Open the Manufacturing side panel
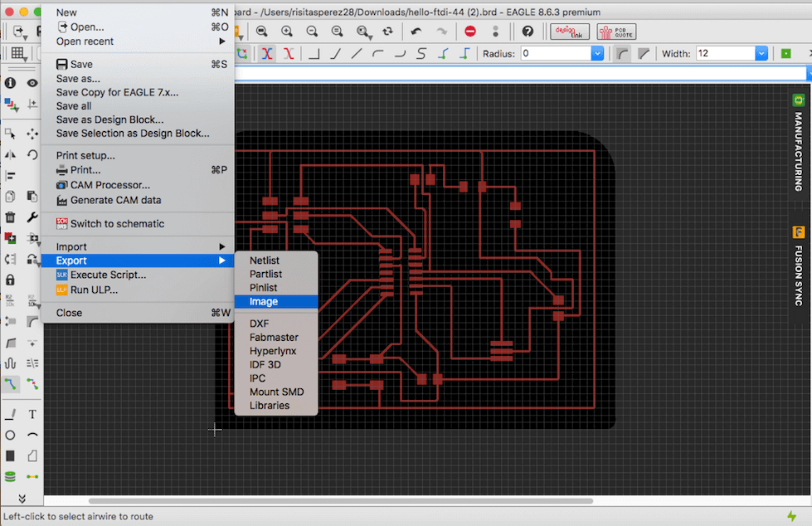This screenshot has width=812, height=526. (x=798, y=143)
